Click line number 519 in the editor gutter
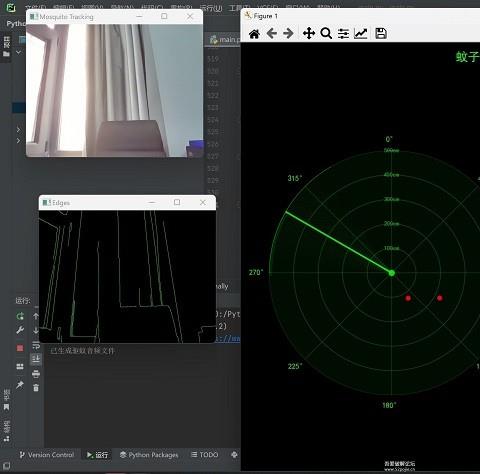 tap(213, 59)
